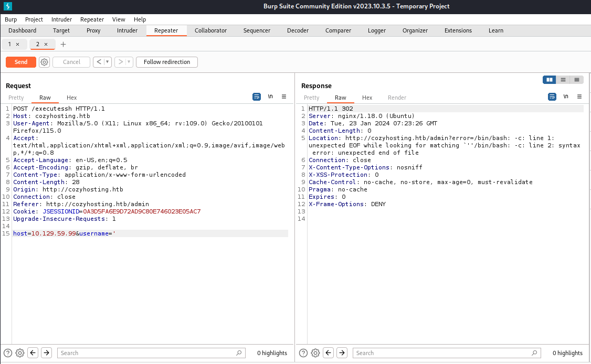
Task: Open Response search settings gear
Action: [315, 353]
